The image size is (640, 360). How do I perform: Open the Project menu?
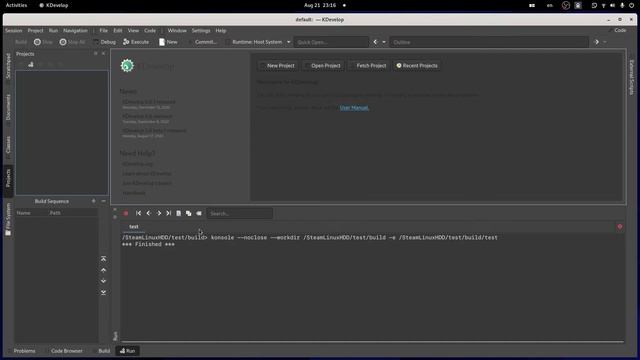[36, 31]
